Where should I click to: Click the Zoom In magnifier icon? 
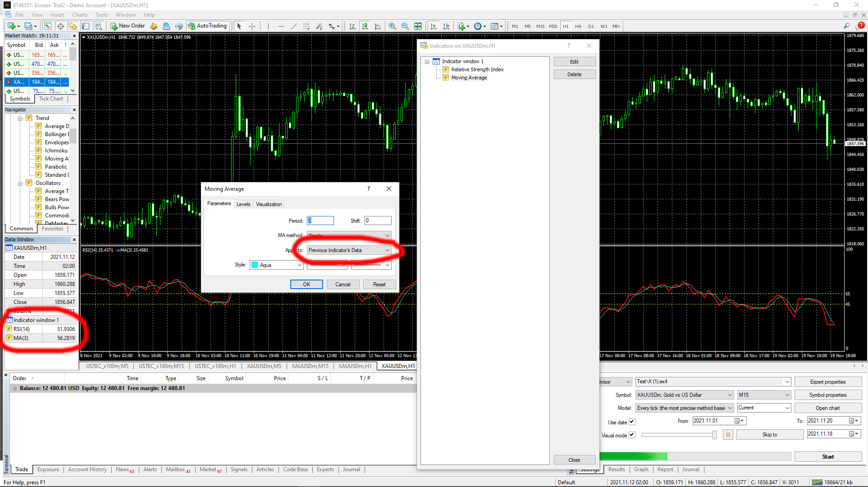[x=393, y=26]
